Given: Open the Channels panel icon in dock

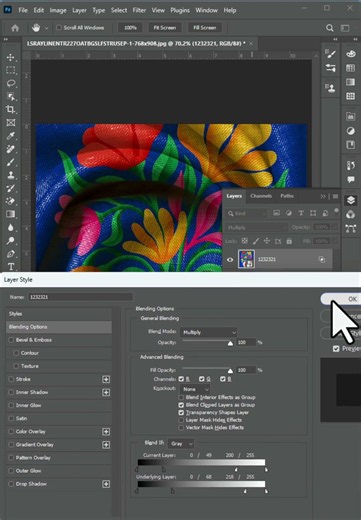Looking at the screenshot, I should point(351,214).
